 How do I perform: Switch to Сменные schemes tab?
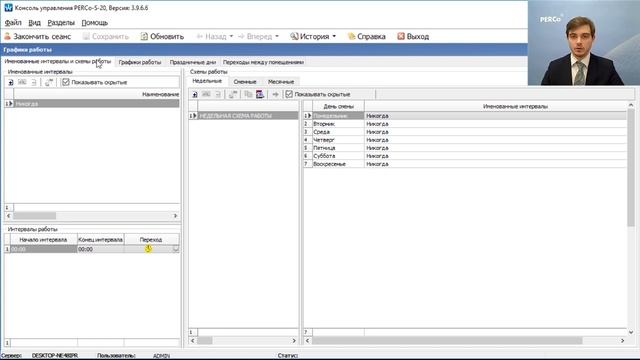click(x=245, y=82)
